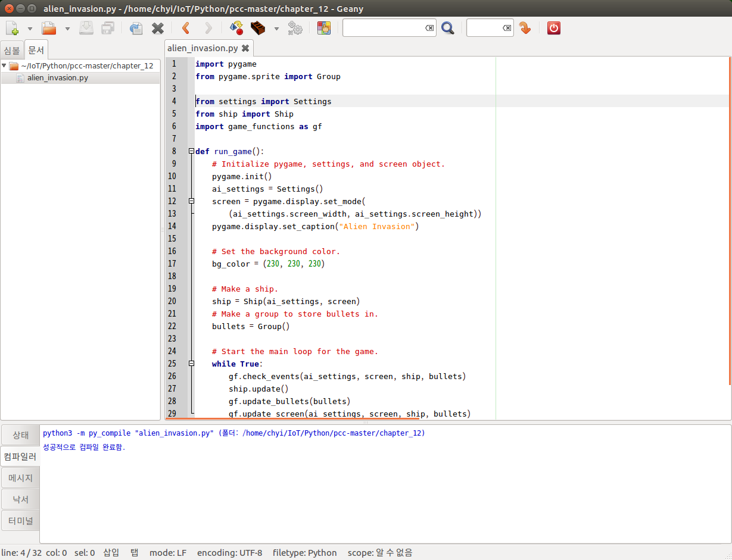Quit Geany via the red power icon

pos(553,27)
